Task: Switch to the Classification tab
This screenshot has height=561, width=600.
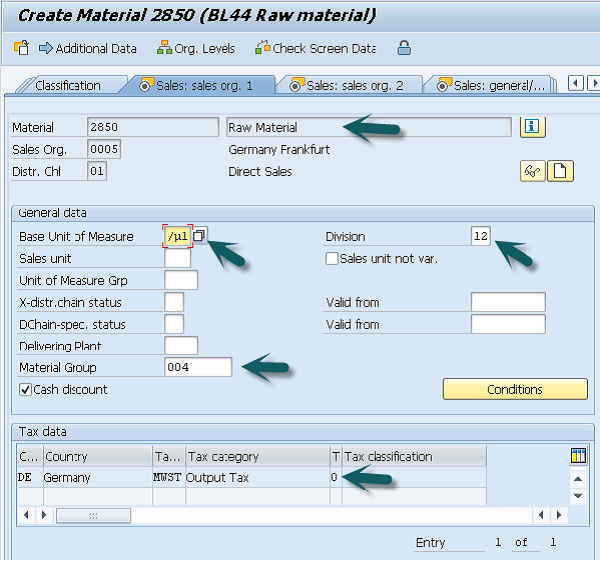Action: click(x=68, y=85)
